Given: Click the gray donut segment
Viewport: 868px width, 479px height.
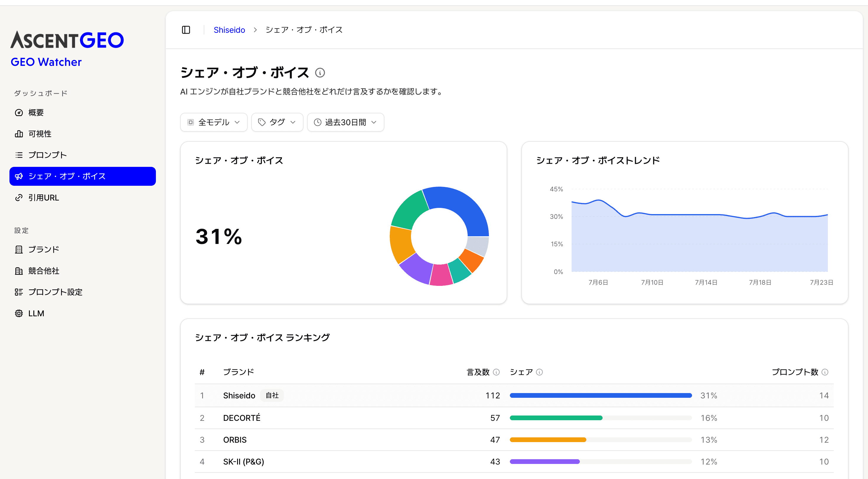Looking at the screenshot, I should [478, 245].
